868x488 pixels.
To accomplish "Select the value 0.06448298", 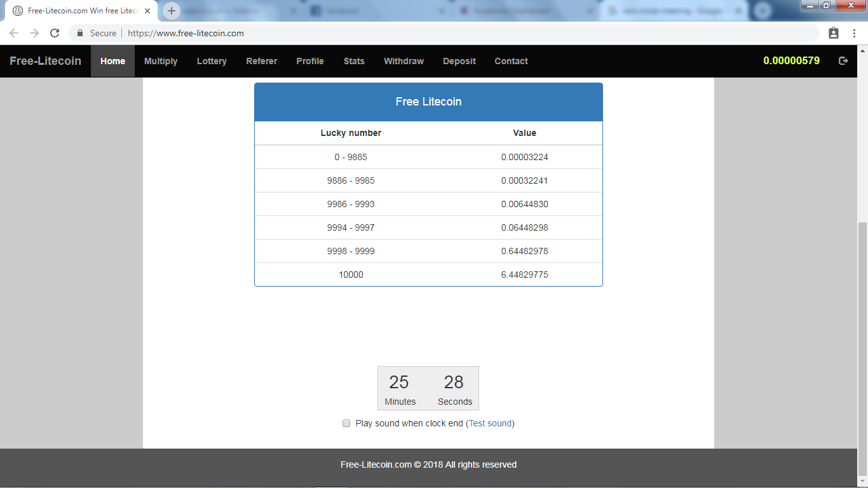I will (525, 227).
